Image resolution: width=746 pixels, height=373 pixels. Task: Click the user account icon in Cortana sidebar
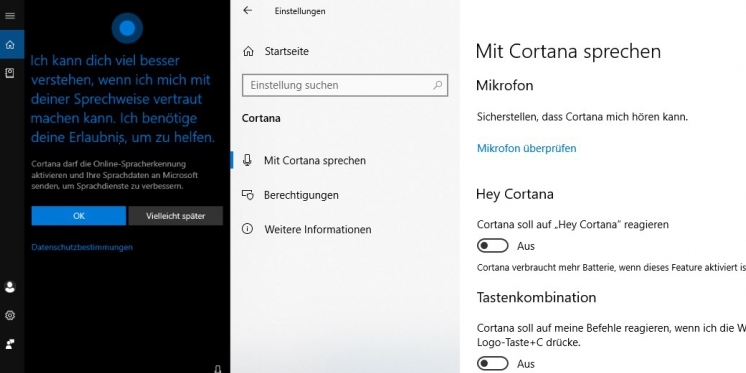(10, 287)
